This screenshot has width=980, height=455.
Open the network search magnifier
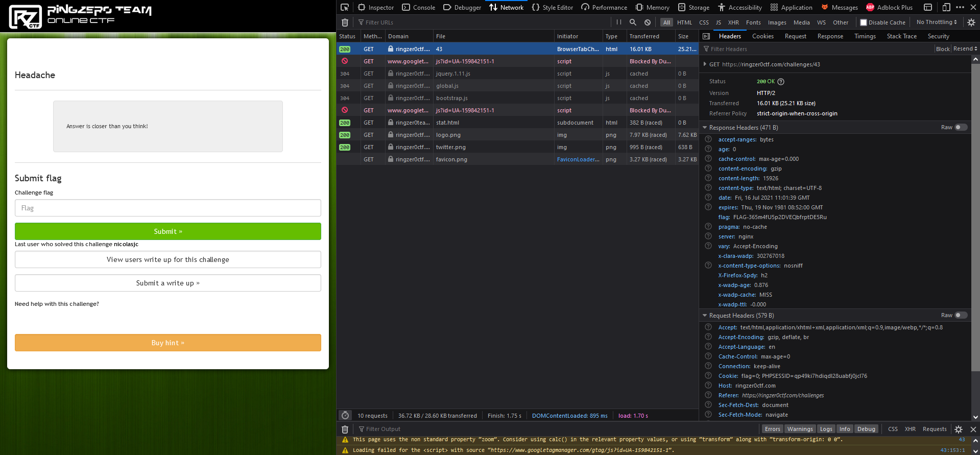click(x=633, y=22)
